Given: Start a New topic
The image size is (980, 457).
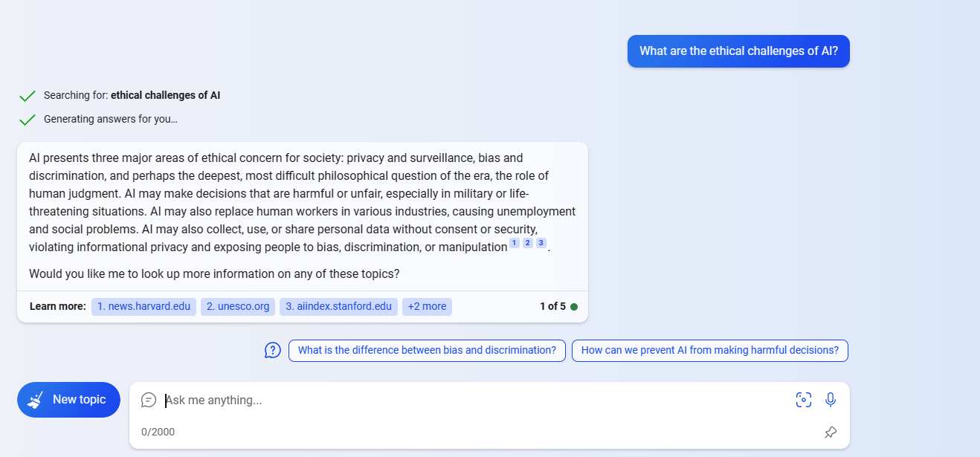Looking at the screenshot, I should pyautogui.click(x=68, y=399).
